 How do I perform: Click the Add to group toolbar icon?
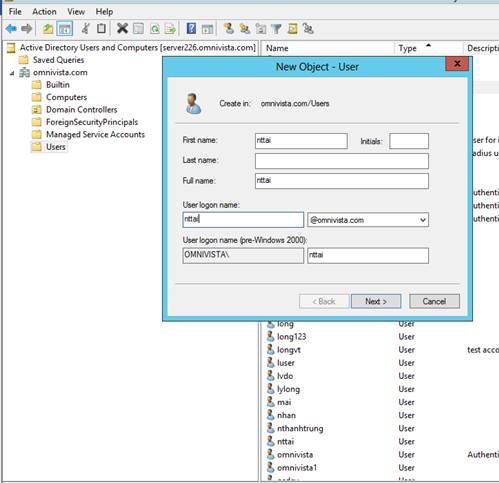click(308, 29)
